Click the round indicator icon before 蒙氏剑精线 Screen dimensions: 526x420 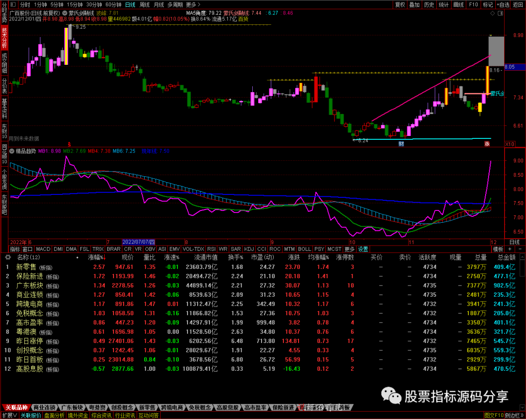tap(65, 14)
